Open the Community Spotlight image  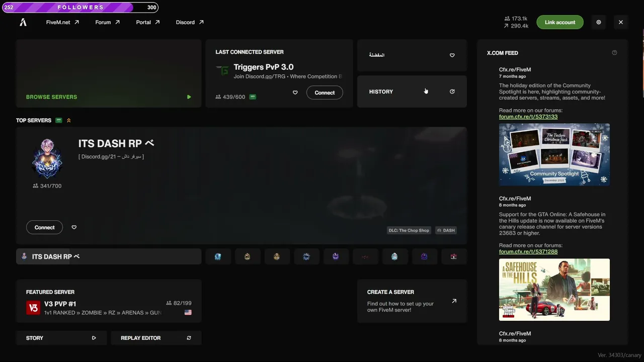click(554, 154)
